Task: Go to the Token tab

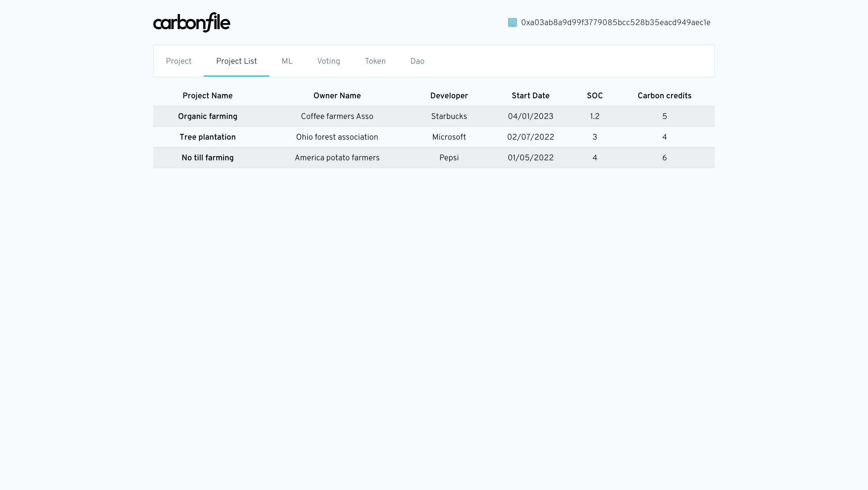Action: (x=375, y=61)
